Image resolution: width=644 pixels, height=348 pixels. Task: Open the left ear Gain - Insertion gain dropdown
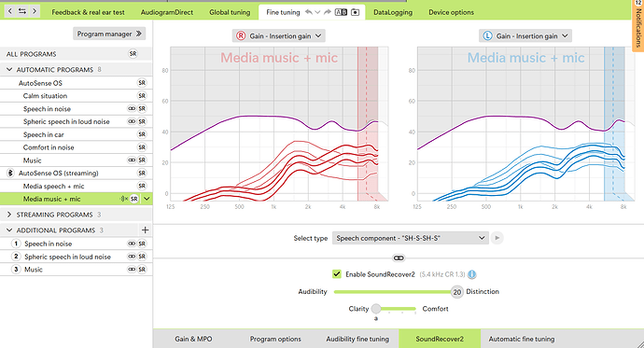click(x=525, y=35)
